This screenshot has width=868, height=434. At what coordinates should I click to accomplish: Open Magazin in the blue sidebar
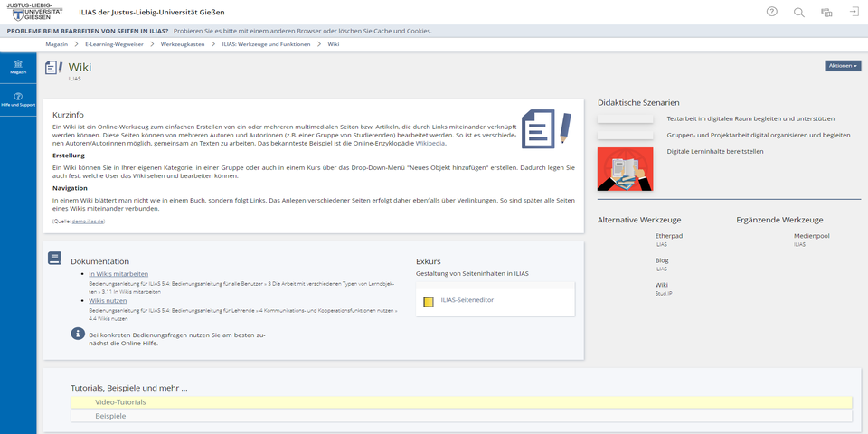pos(18,68)
